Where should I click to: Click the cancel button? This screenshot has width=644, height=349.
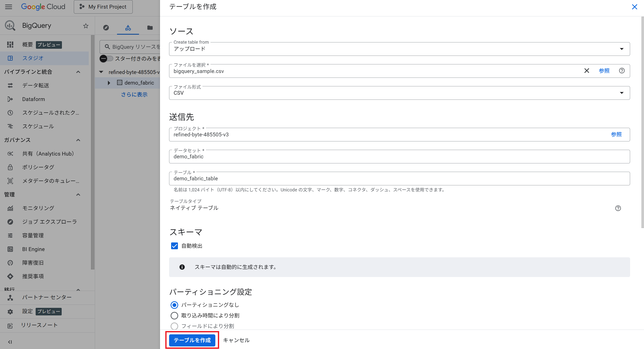pyautogui.click(x=236, y=340)
